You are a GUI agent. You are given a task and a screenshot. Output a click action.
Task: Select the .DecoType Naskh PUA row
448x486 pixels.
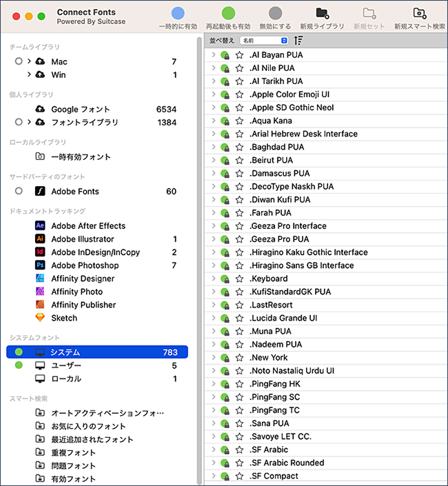coord(326,186)
